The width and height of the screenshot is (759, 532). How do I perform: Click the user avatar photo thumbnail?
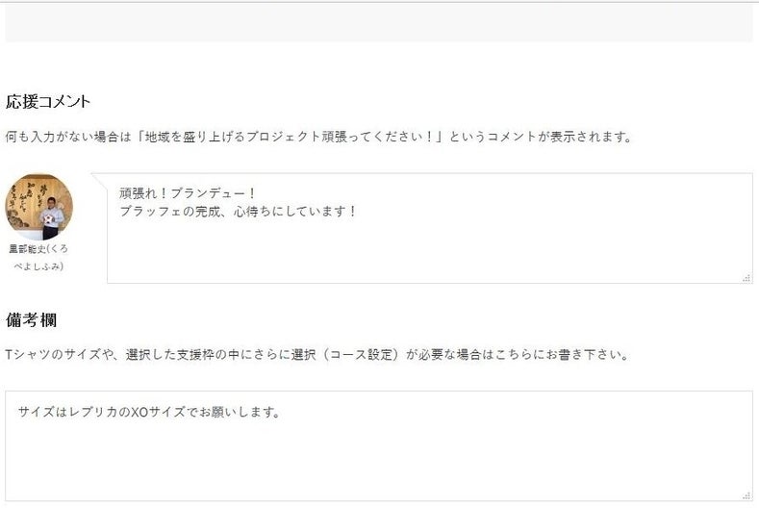pyautogui.click(x=38, y=207)
